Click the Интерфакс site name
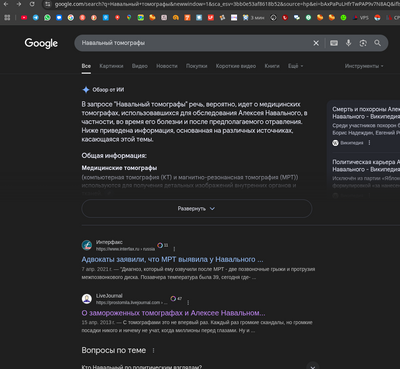The width and height of the screenshot is (400, 369). click(109, 242)
